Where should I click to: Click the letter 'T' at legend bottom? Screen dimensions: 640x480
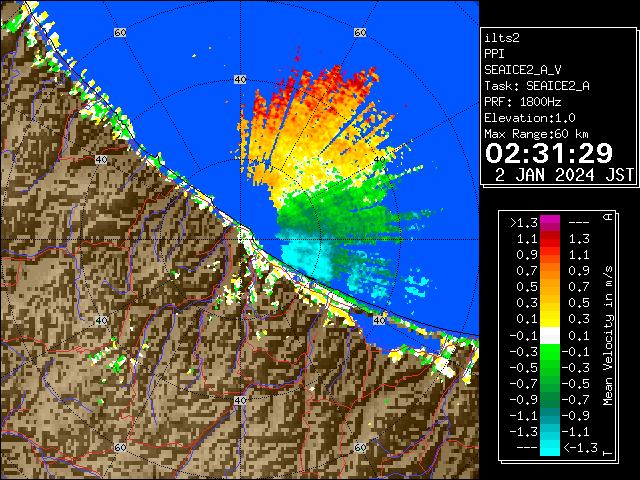pos(608,453)
